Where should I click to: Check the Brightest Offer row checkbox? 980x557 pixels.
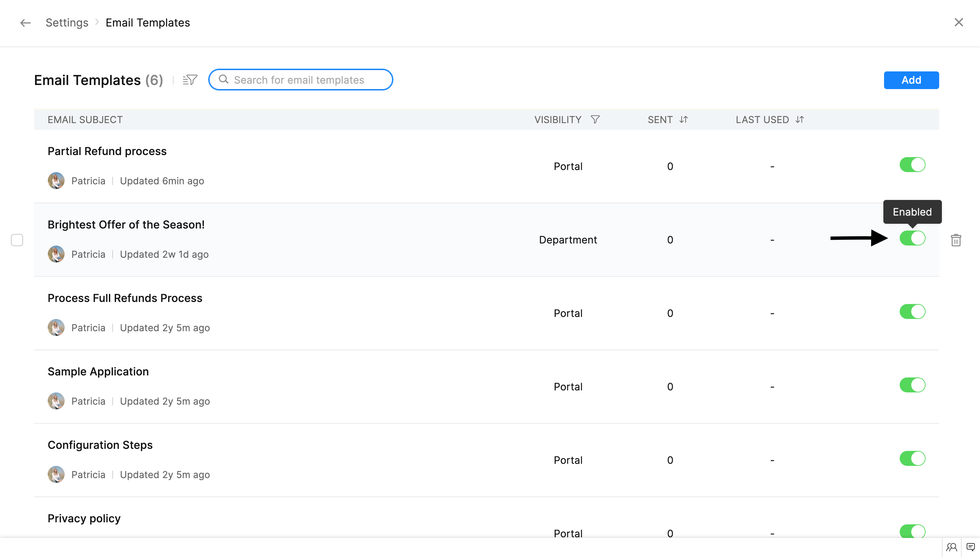point(17,240)
